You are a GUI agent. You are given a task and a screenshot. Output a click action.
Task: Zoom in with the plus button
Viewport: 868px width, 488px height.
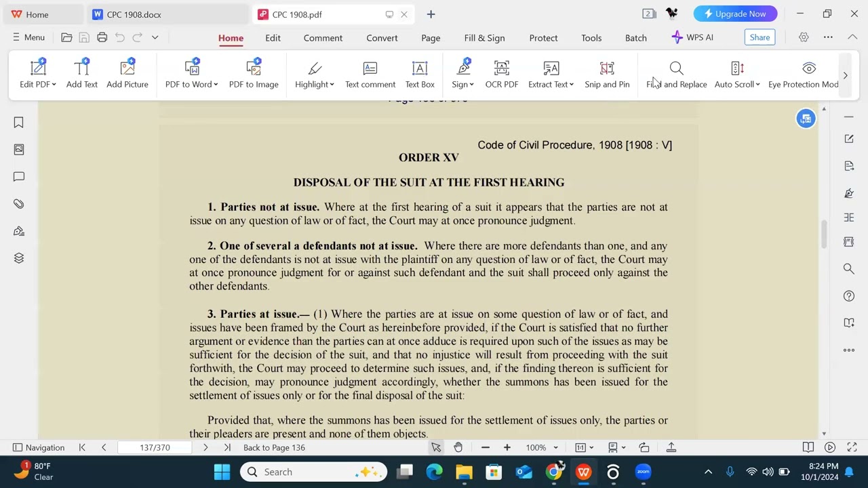pyautogui.click(x=507, y=447)
